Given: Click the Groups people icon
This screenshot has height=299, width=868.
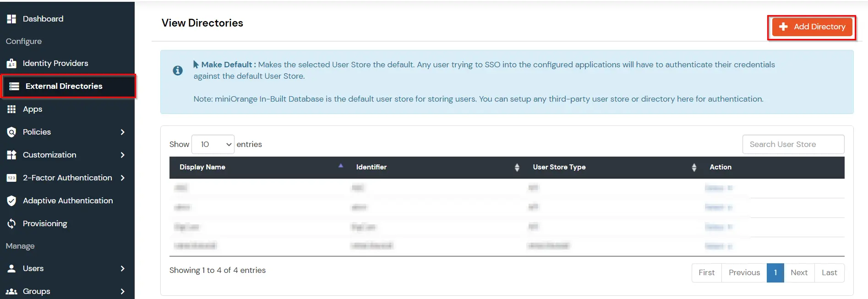Looking at the screenshot, I should (11, 291).
